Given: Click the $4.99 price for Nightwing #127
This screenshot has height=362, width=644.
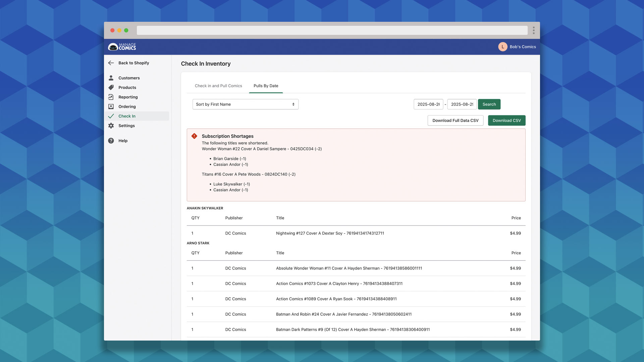Looking at the screenshot, I should 515,233.
